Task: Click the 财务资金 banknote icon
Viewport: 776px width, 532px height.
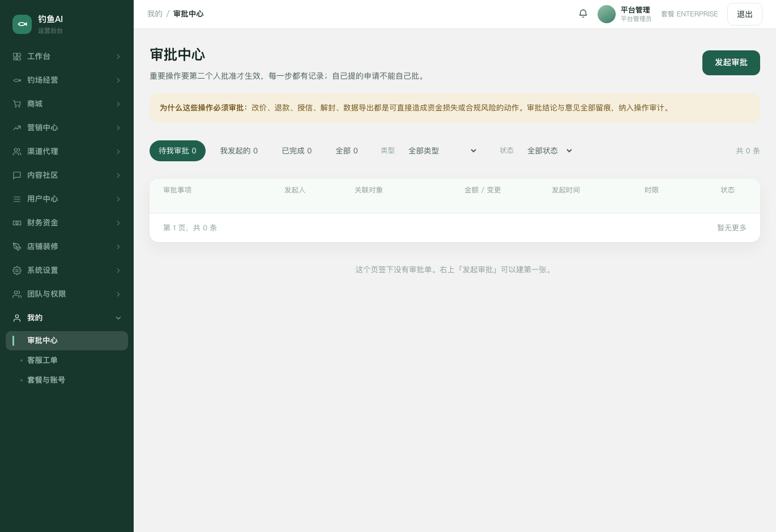Action: tap(17, 223)
